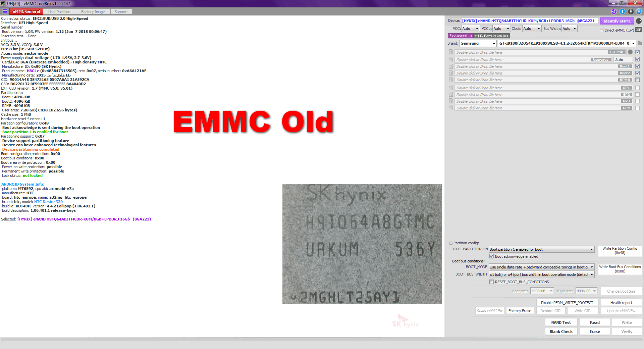Collapse the Partition config section

[451, 243]
